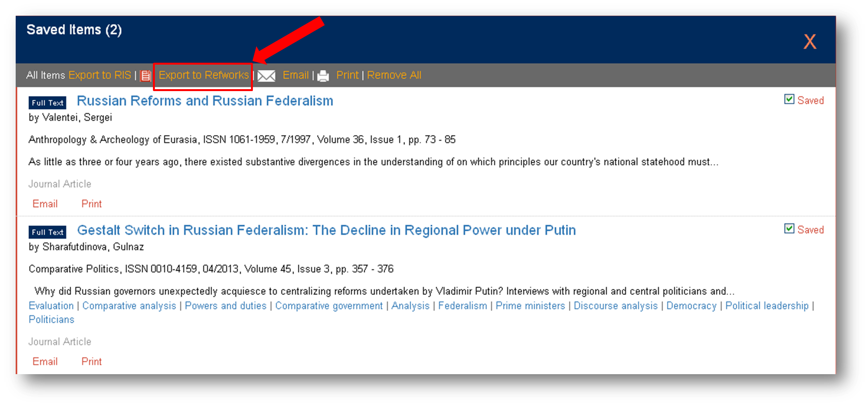Viewport: 868px width, 406px height.
Task: Email the Russian Reforms article by Valentei
Action: click(x=45, y=204)
